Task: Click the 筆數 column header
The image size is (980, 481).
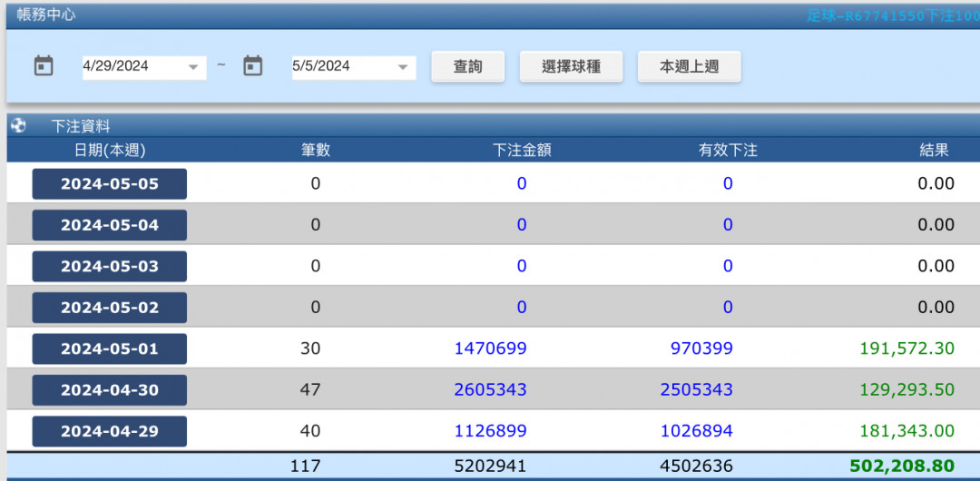Action: (x=316, y=150)
